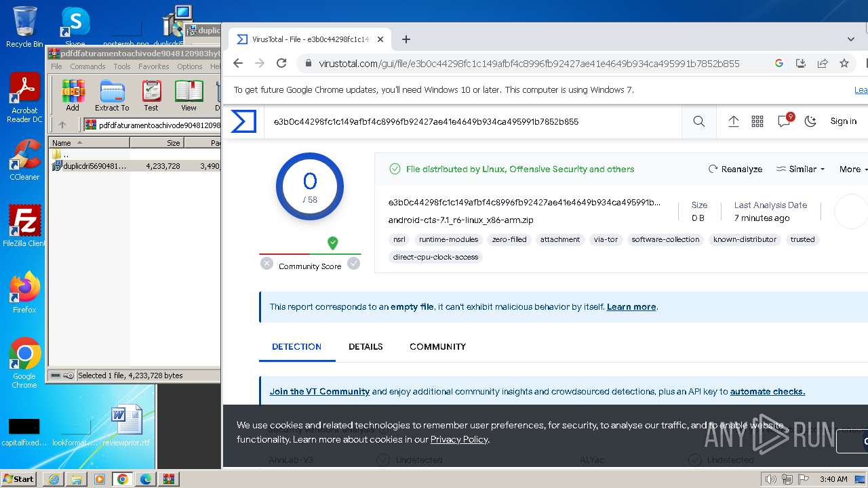The image size is (868, 488).
Task: Click Sign in on VirusTotal
Action: (x=844, y=121)
